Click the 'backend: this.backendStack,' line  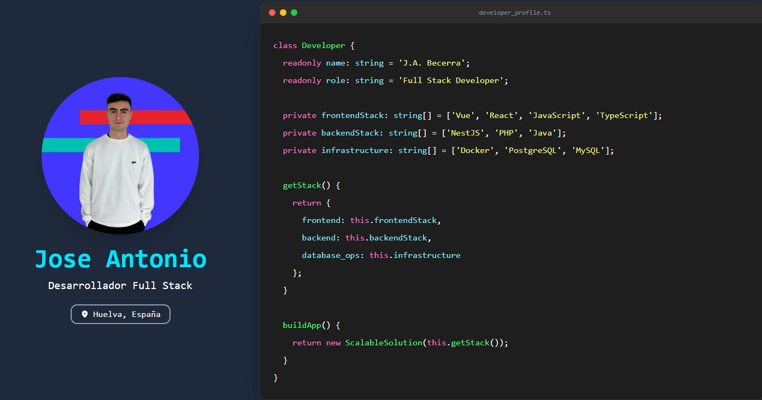[366, 238]
